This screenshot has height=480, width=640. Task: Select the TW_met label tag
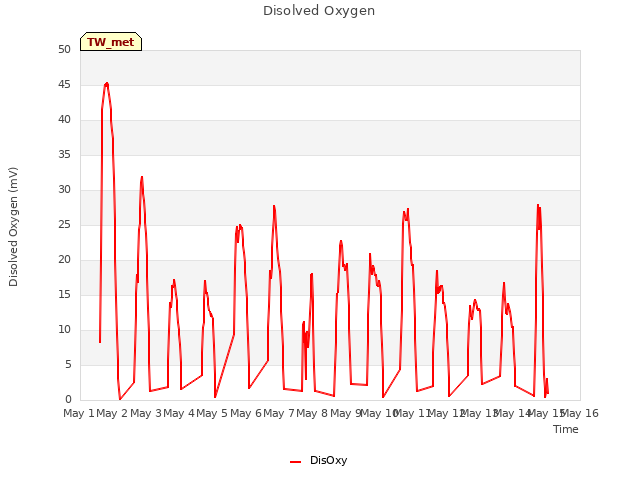(111, 42)
